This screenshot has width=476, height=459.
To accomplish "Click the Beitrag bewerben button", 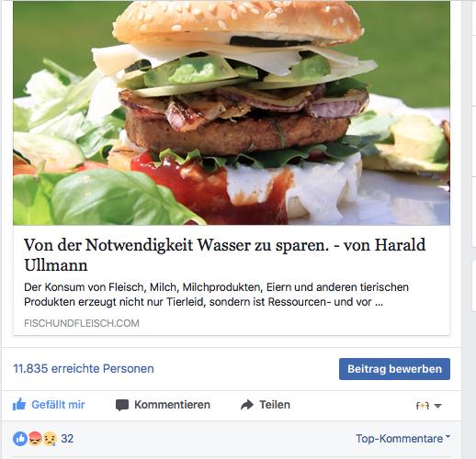I will coord(394,369).
